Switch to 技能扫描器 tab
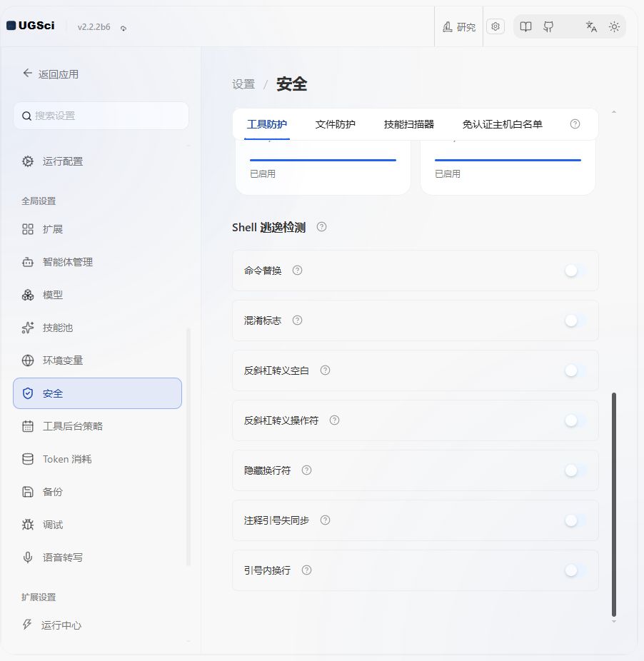The image size is (644, 661). click(408, 124)
